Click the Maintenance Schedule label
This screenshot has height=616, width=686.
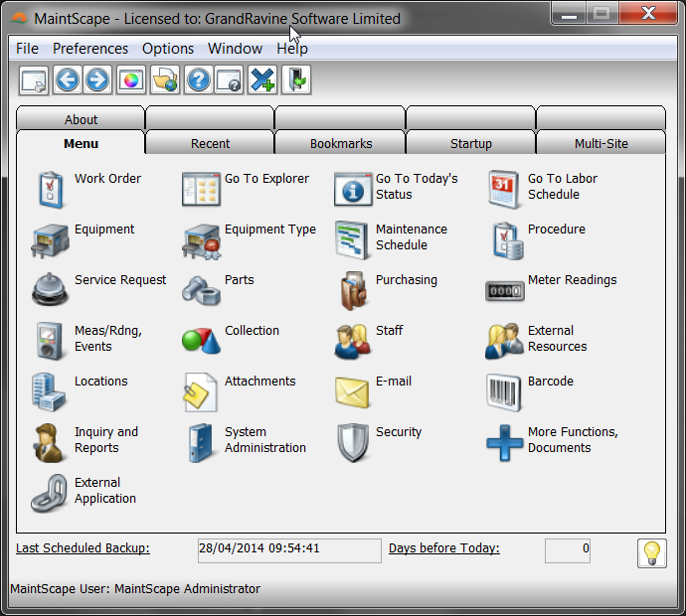(412, 236)
